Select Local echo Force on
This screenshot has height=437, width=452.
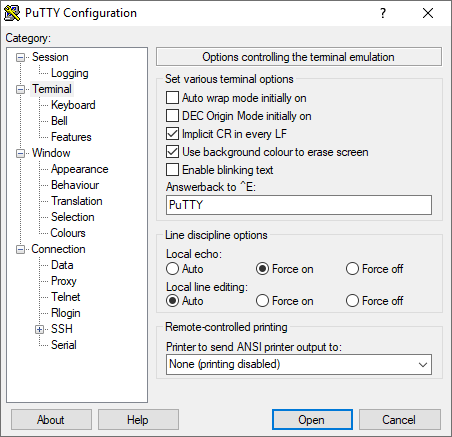click(x=262, y=269)
